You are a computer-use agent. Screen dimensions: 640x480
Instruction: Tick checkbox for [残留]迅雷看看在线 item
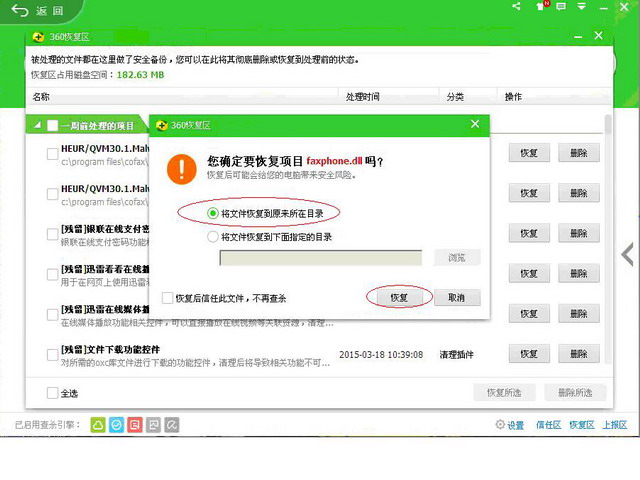pos(52,274)
